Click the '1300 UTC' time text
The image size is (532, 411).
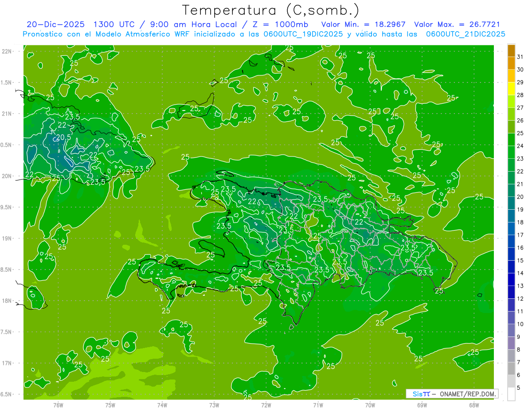point(113,24)
